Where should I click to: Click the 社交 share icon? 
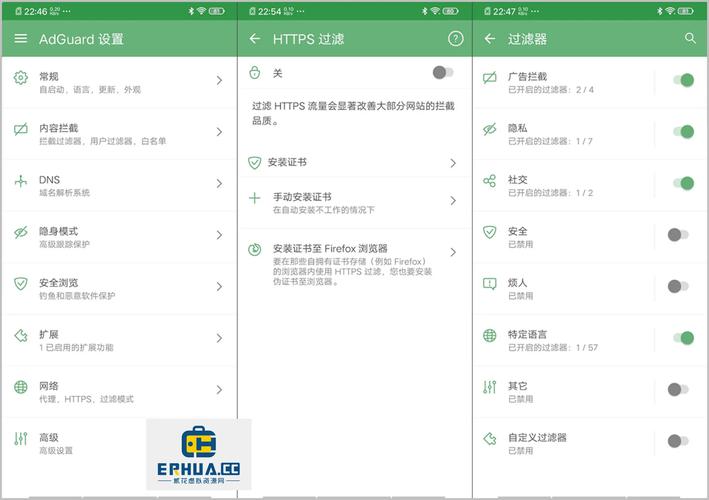tap(490, 181)
